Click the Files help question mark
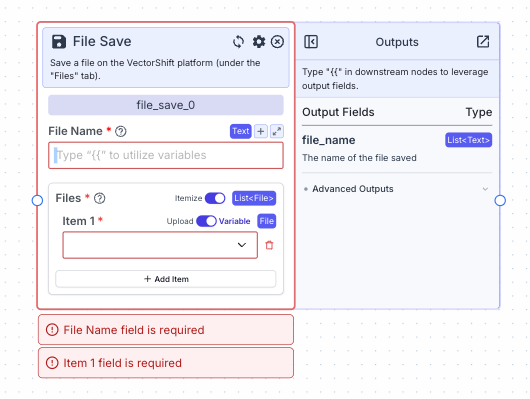The width and height of the screenshot is (530, 399). coord(99,198)
